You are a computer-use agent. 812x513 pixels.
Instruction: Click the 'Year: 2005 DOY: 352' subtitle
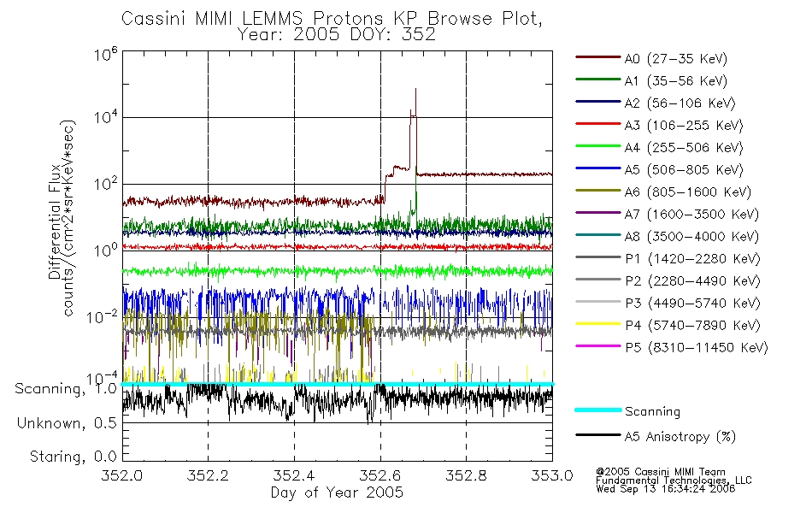tap(336, 35)
